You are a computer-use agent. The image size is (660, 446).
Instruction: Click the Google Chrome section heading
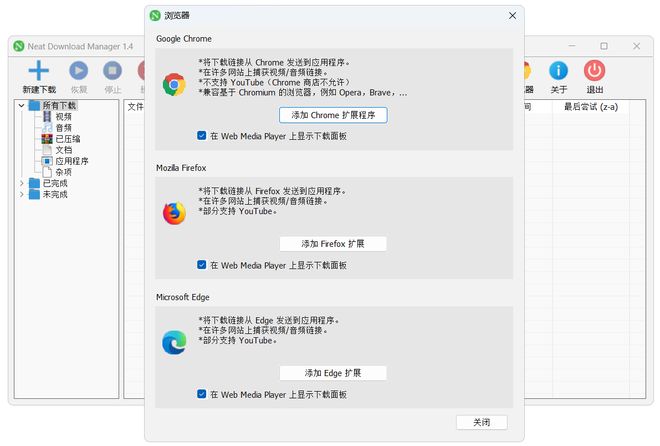pos(184,39)
